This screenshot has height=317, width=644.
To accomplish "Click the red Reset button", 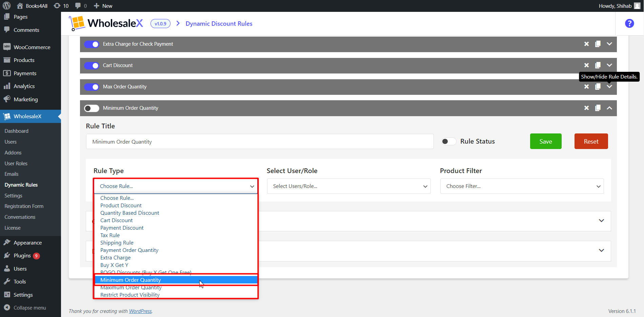I will point(591,141).
